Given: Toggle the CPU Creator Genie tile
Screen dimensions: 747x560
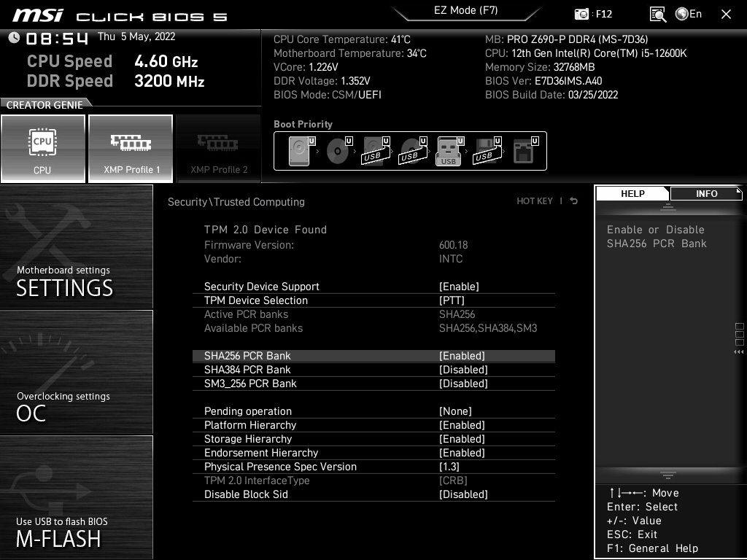Looking at the screenshot, I should (43, 149).
